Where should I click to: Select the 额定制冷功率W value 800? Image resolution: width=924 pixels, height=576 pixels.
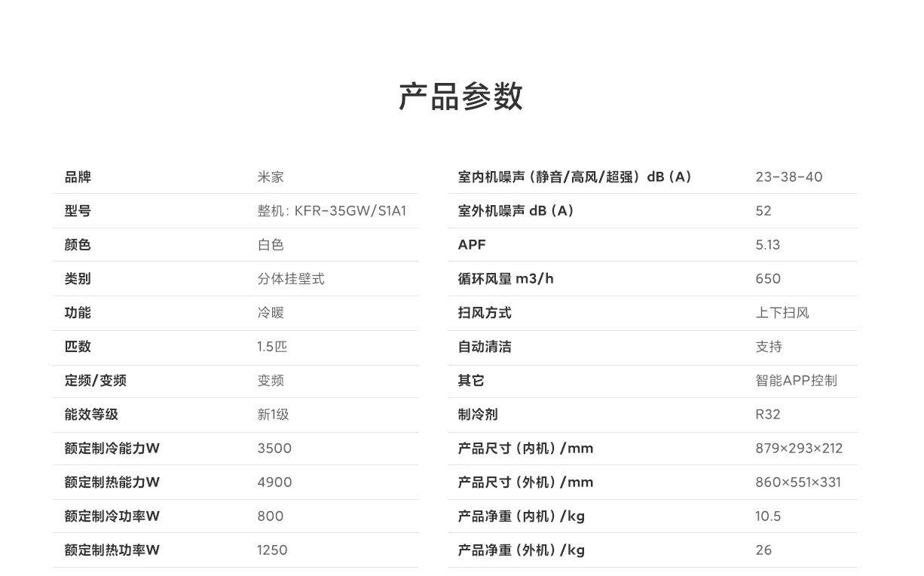click(x=271, y=516)
